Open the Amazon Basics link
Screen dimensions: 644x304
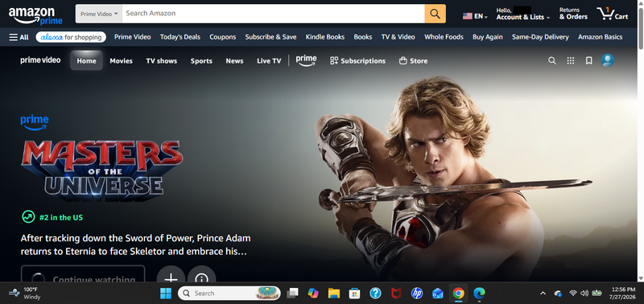600,37
